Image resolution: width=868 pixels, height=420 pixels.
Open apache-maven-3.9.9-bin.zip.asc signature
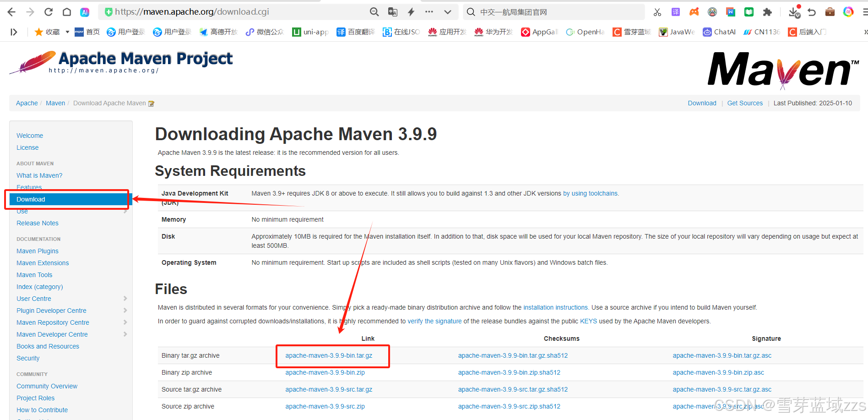point(718,372)
